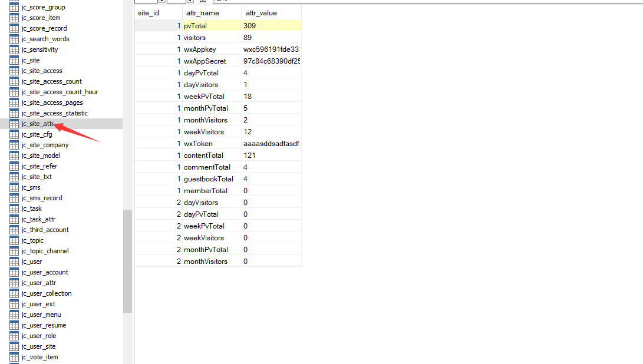Click the attr_name column header
643x364 pixels.
point(212,13)
